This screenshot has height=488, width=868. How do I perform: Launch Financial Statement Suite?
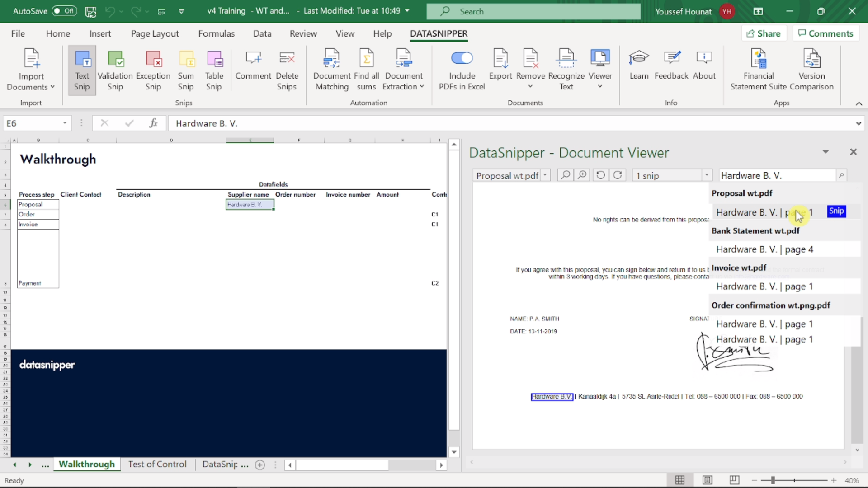tap(759, 70)
